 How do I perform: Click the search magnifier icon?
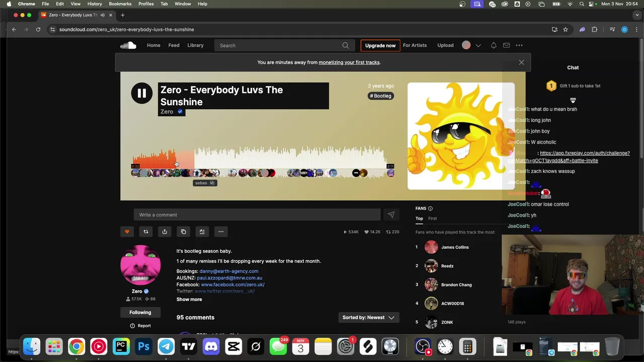(x=346, y=45)
